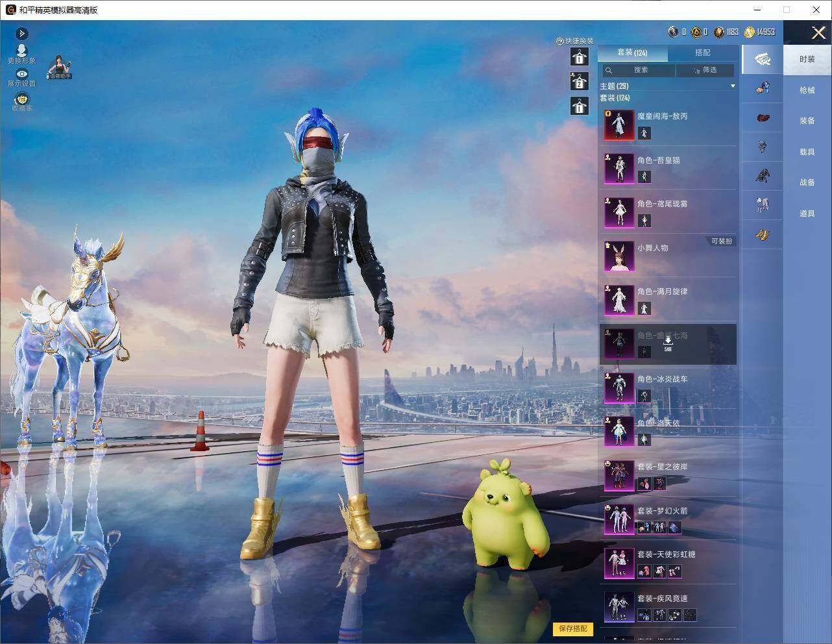The image size is (832, 644).
Task: Switch to the 枪械 firearms menu
Action: click(x=807, y=90)
